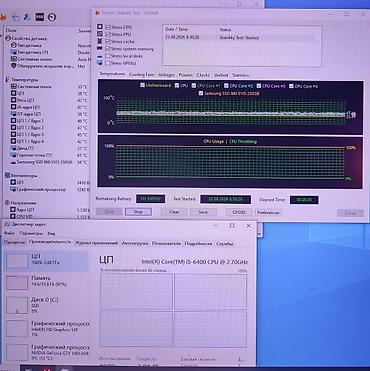This screenshot has height=371, width=370.
Task: Open the Statistics tab
Action: [240, 75]
